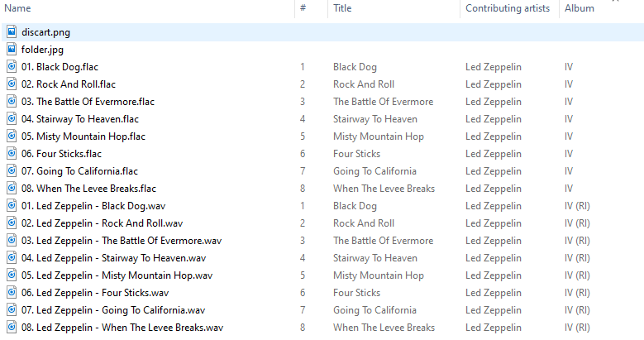
Task: Select 04. Led Zeppelin - Stairway To Heaven.wav
Action: click(122, 258)
